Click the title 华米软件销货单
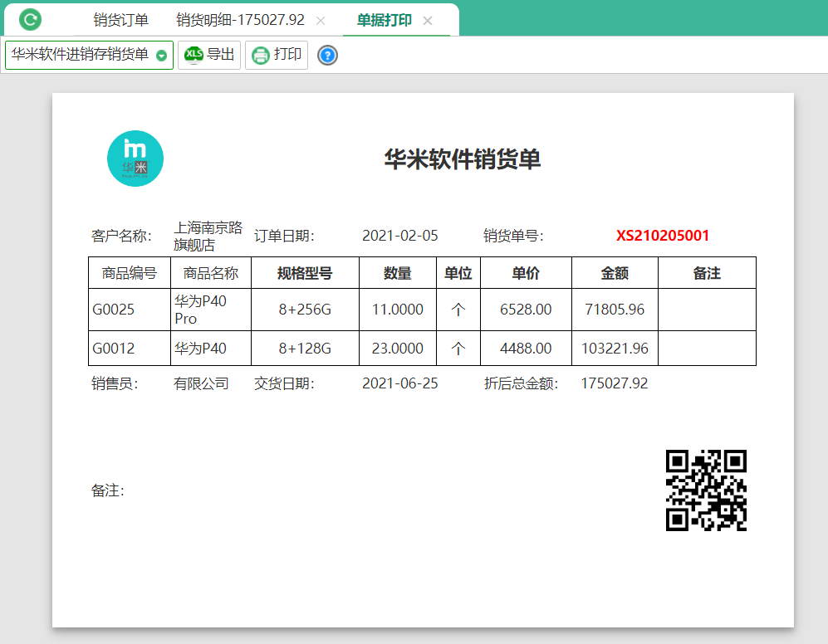The image size is (828, 644). click(x=462, y=159)
